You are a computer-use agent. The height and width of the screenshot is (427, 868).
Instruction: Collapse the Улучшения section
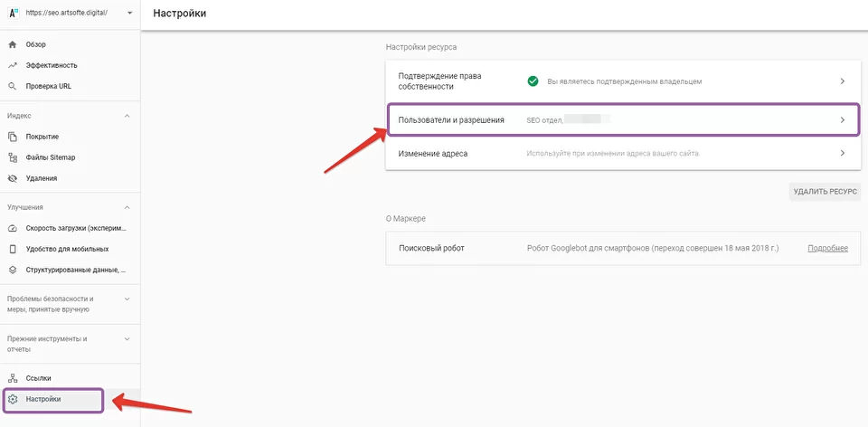point(127,208)
